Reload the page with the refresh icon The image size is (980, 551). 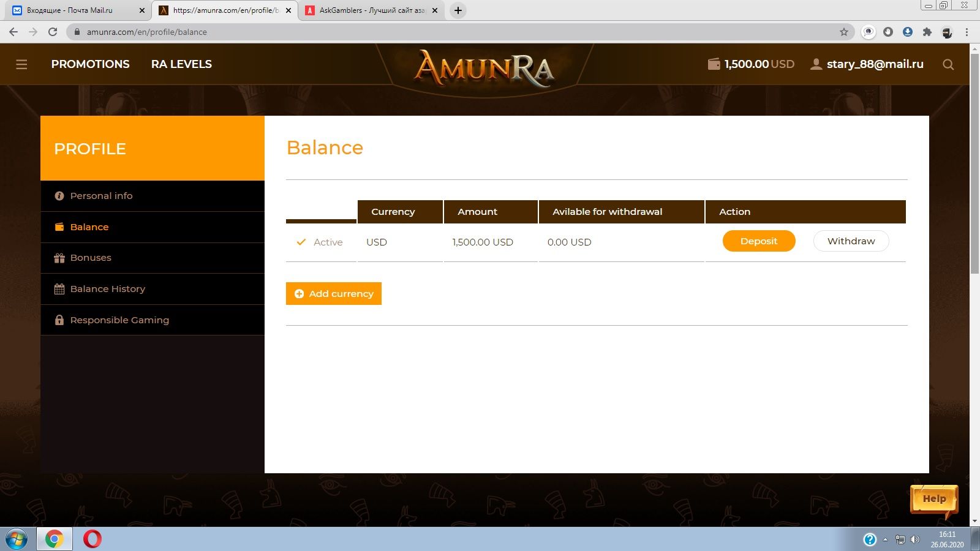tap(53, 32)
